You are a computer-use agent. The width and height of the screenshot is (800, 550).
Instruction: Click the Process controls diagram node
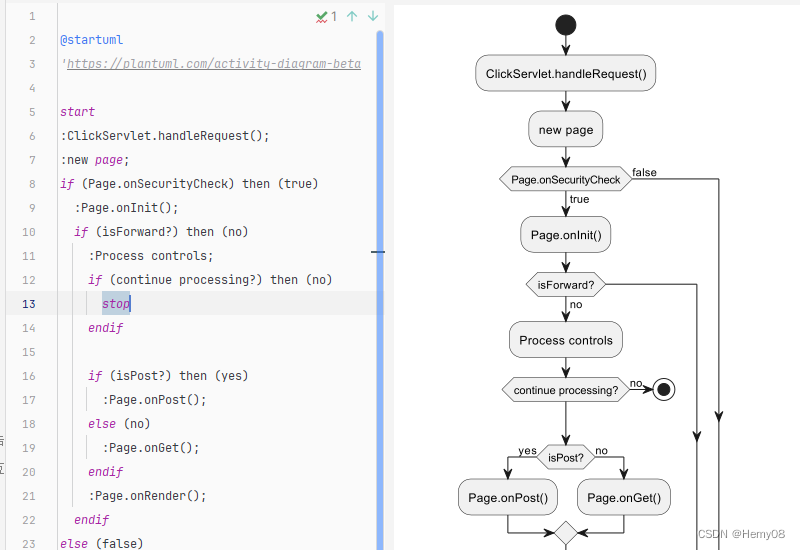pos(566,340)
